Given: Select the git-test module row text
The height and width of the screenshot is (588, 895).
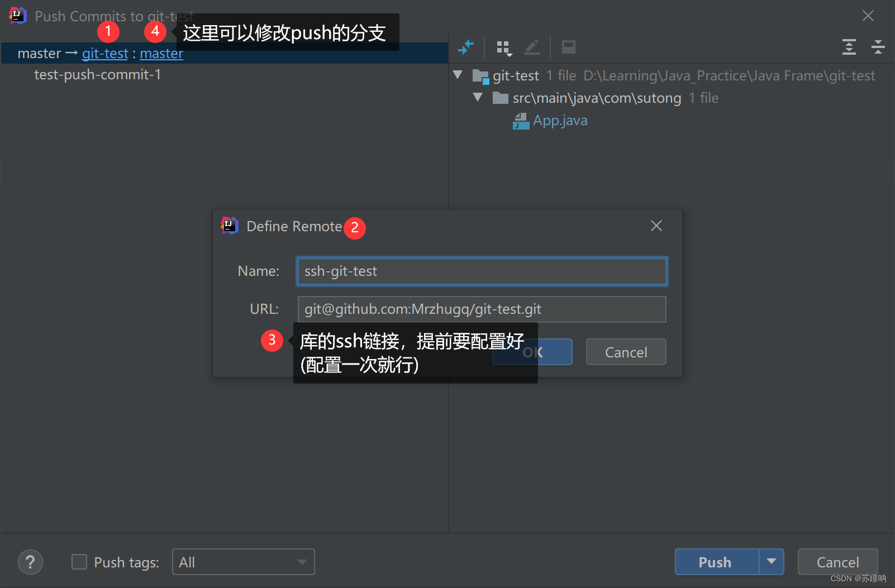Looking at the screenshot, I should point(516,76).
